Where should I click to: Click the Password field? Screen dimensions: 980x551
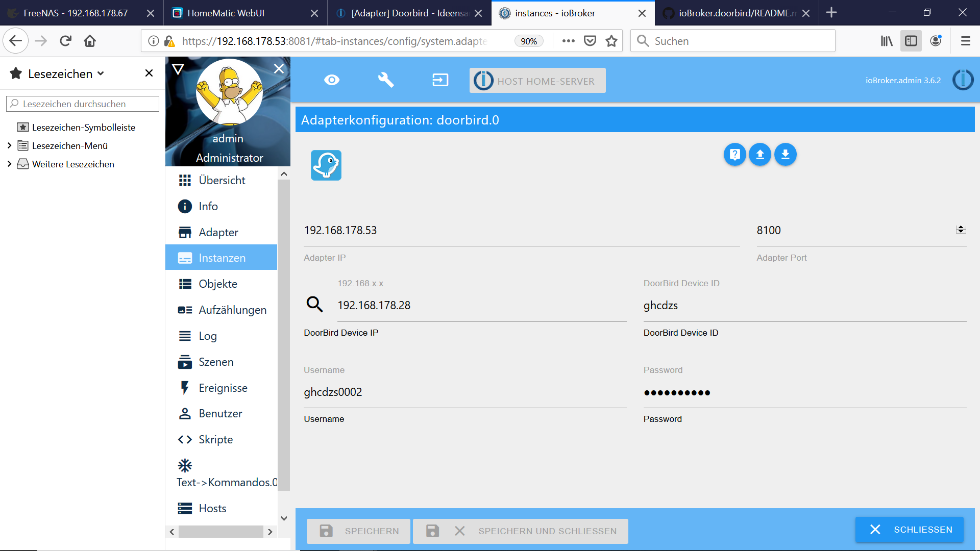pyautogui.click(x=805, y=392)
